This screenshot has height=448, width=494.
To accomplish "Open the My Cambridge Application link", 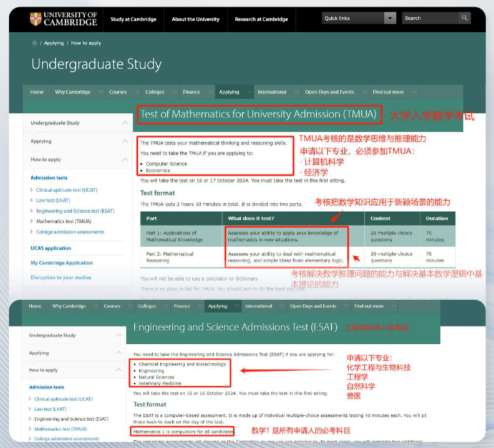I will tap(62, 263).
